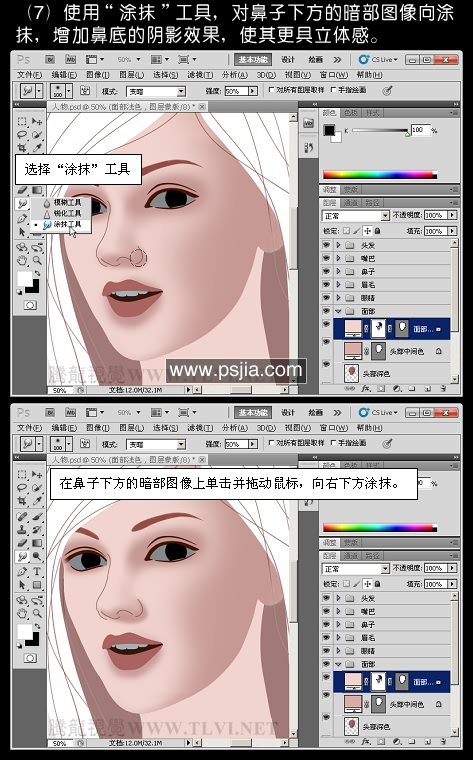The height and width of the screenshot is (760, 473).
Task: Select 锐化工具 in the tool flyout
Action: pyautogui.click(x=62, y=213)
